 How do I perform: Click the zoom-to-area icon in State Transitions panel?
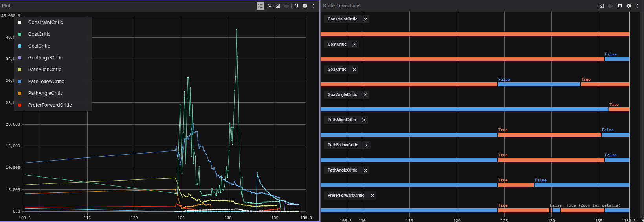point(602,6)
